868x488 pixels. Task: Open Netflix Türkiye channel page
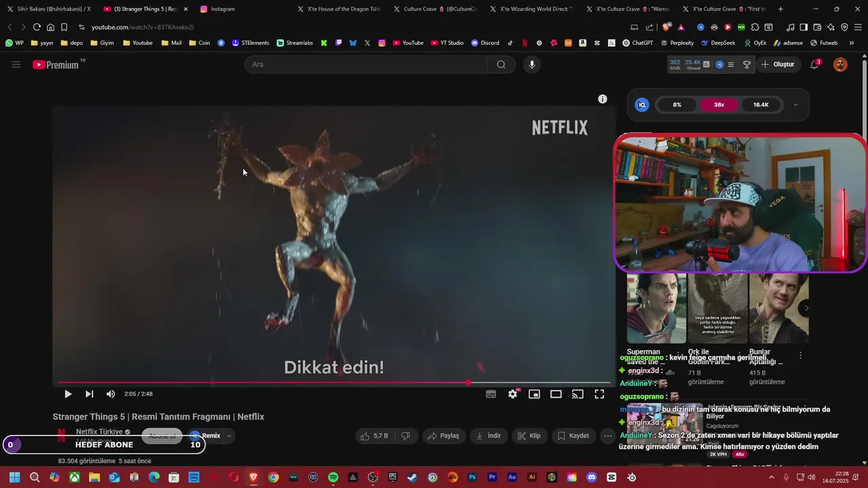pyautogui.click(x=99, y=432)
